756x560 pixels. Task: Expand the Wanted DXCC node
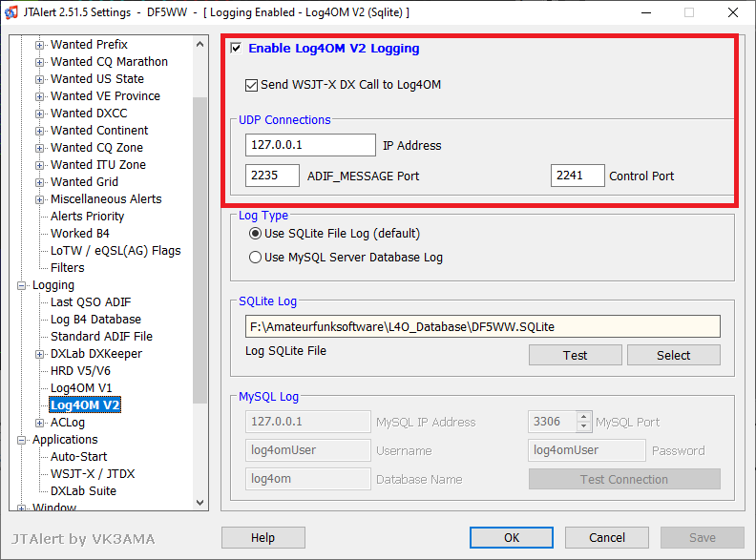point(39,114)
